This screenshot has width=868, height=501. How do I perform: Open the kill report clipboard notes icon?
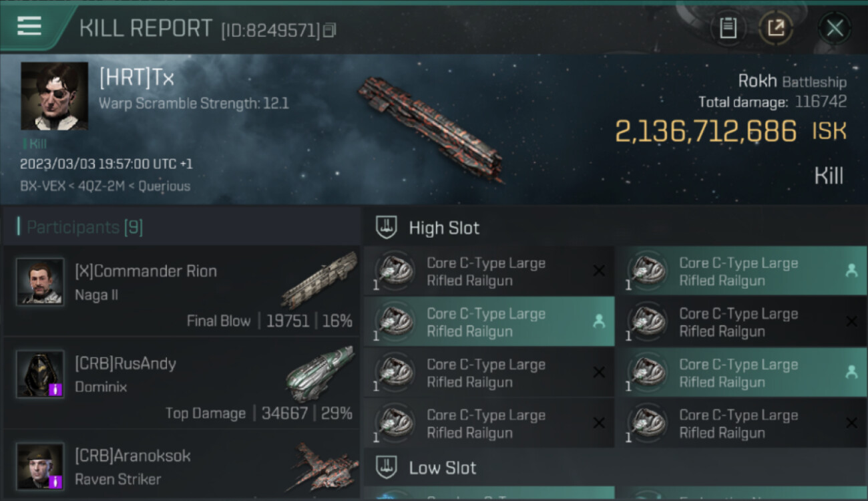tap(728, 28)
